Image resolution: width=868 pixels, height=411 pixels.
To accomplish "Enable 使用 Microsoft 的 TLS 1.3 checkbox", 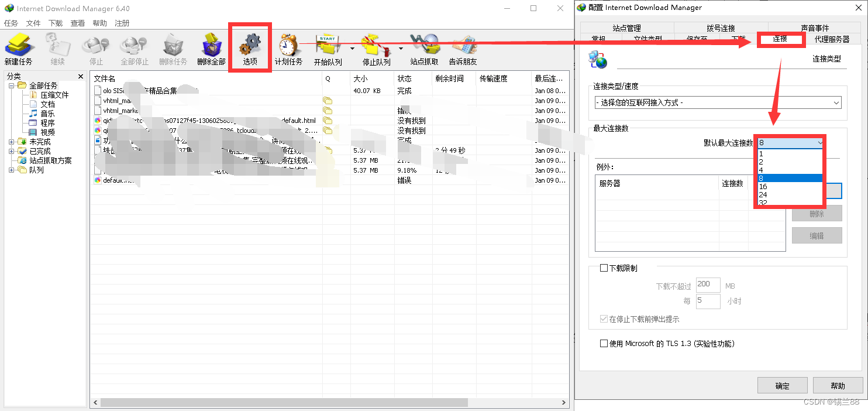I will (x=604, y=344).
